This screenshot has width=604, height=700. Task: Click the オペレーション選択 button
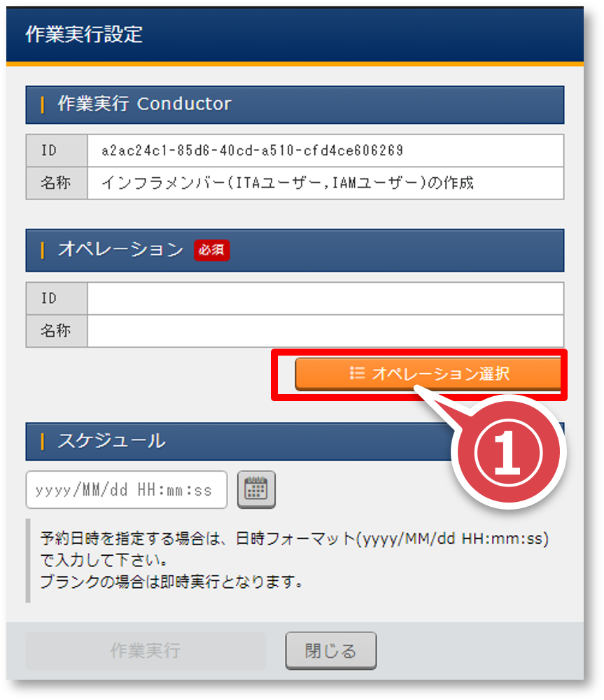[428, 374]
